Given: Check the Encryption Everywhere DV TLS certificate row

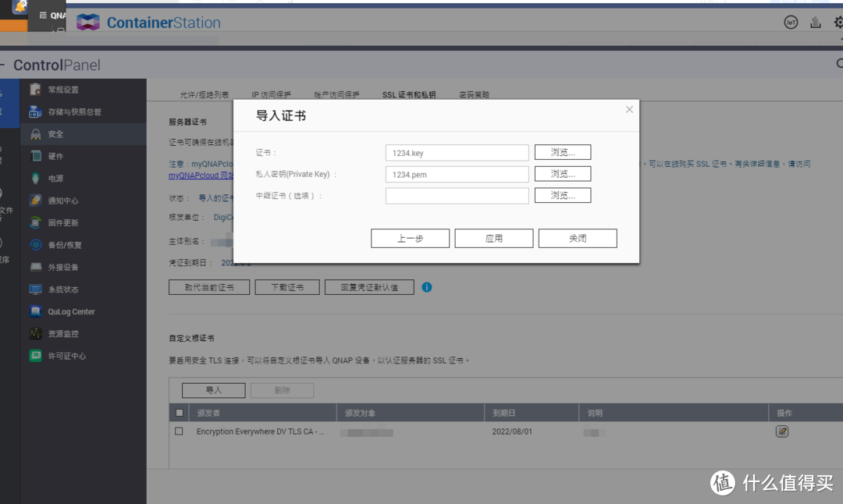Looking at the screenshot, I should 179,431.
